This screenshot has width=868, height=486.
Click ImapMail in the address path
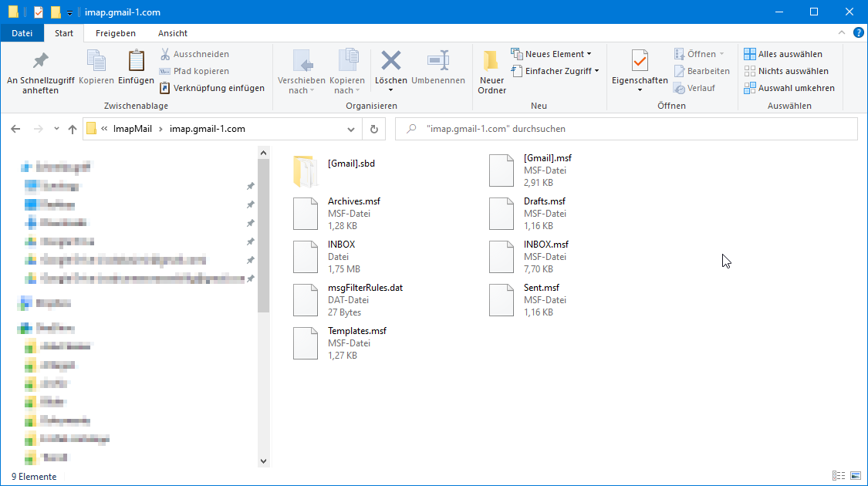(132, 129)
